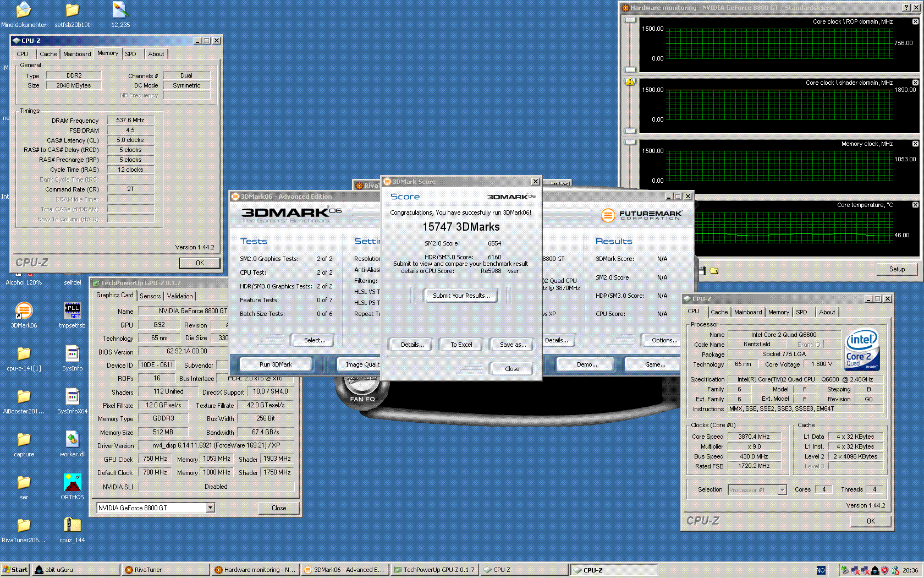Switch to abit uGuru taskbar button

point(75,570)
